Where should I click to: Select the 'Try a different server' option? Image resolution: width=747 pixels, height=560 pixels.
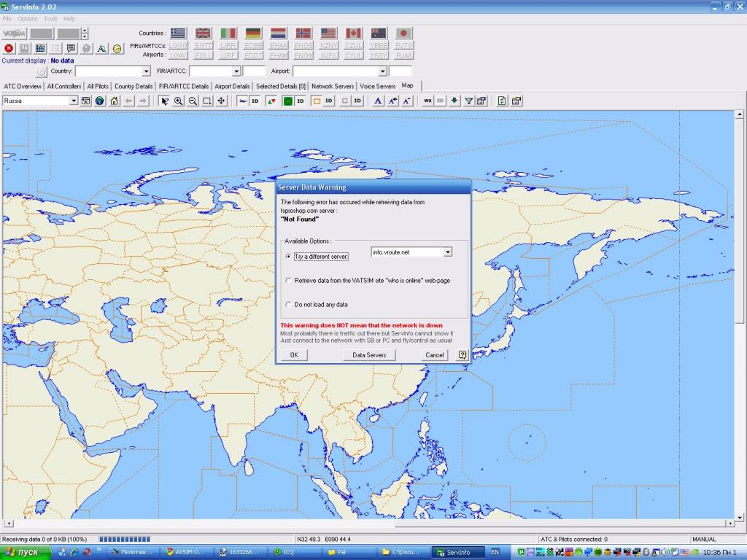[289, 257]
